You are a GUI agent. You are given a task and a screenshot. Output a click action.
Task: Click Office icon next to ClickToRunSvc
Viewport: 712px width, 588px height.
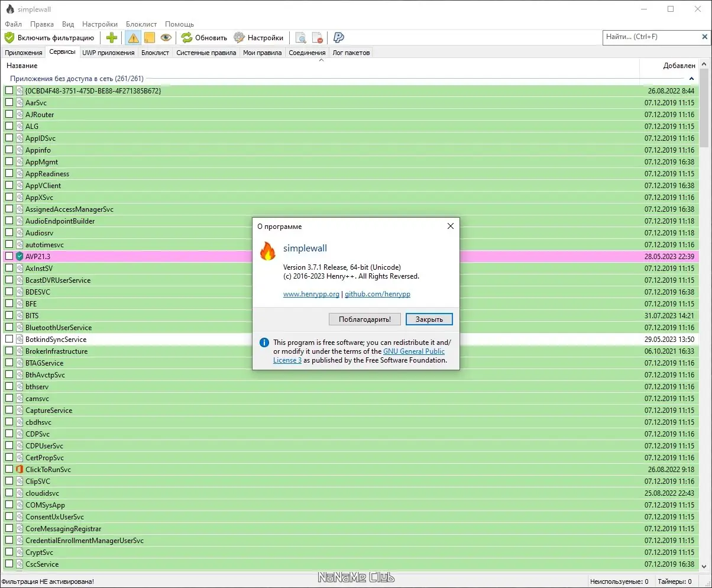[x=20, y=469]
